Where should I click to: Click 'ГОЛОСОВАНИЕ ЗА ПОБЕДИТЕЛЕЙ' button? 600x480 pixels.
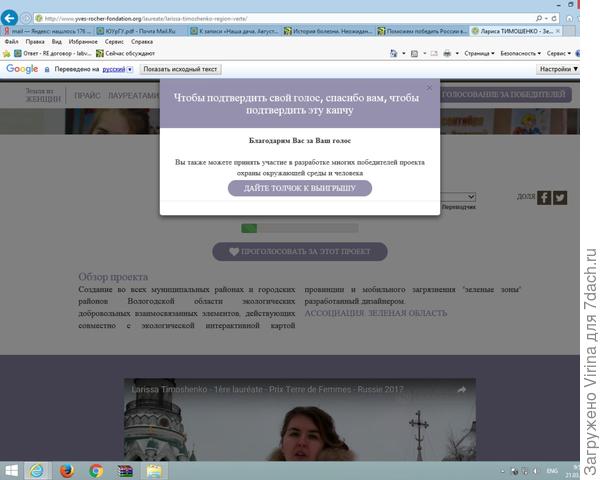(504, 95)
